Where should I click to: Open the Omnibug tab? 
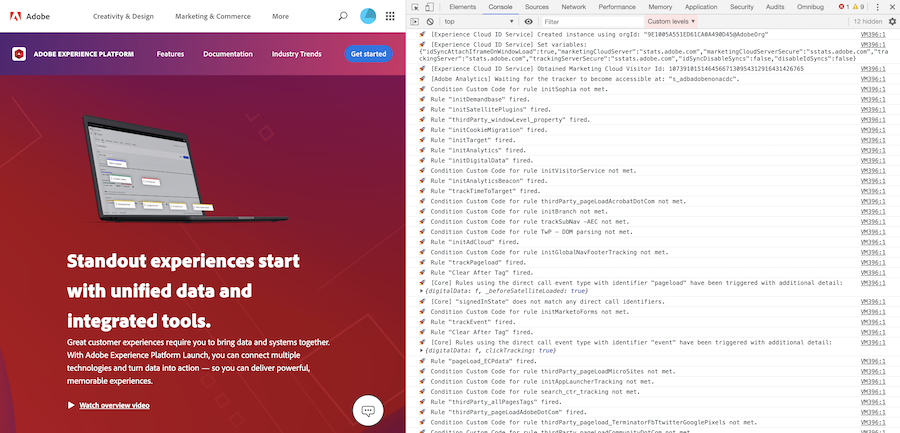tap(810, 7)
